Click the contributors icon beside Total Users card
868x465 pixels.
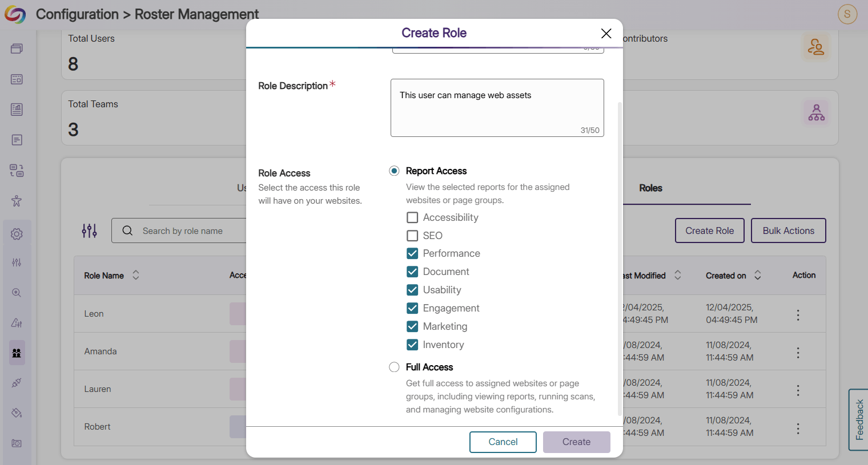816,47
